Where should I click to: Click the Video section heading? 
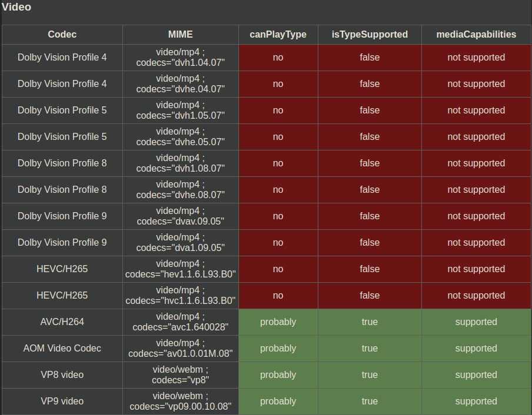[x=16, y=7]
